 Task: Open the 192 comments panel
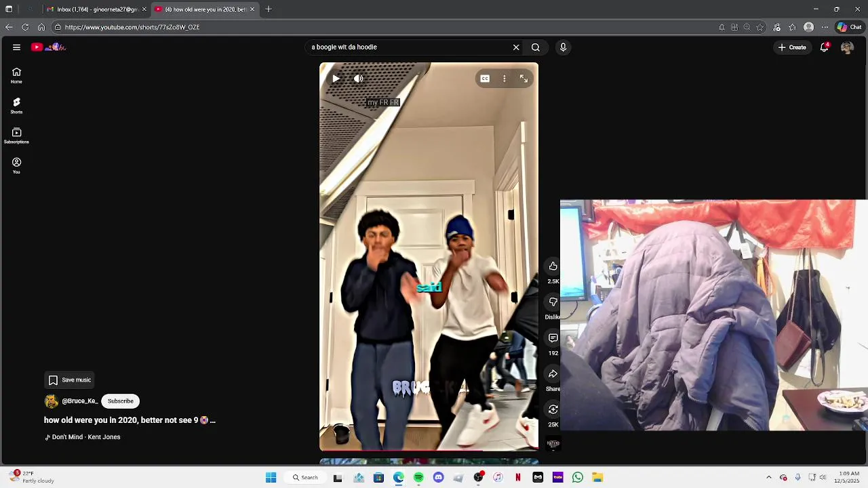coord(553,338)
